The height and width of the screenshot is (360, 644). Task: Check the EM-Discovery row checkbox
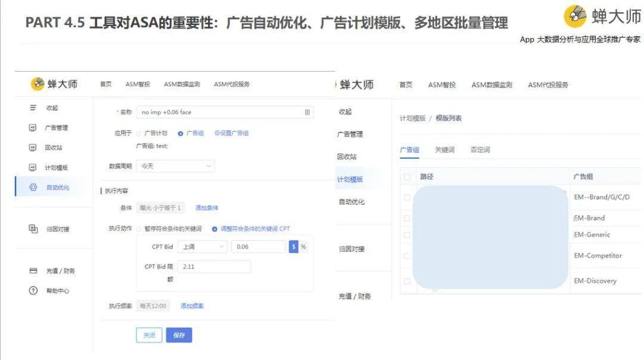pos(407,281)
